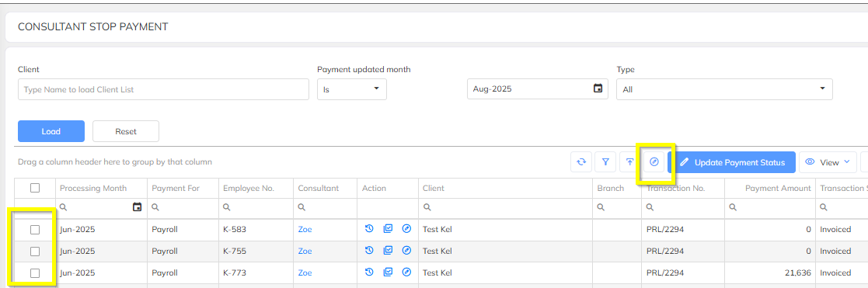This screenshot has height=288, width=868.
Task: Open calendar icon in Aug-2025 date field
Action: point(598,88)
